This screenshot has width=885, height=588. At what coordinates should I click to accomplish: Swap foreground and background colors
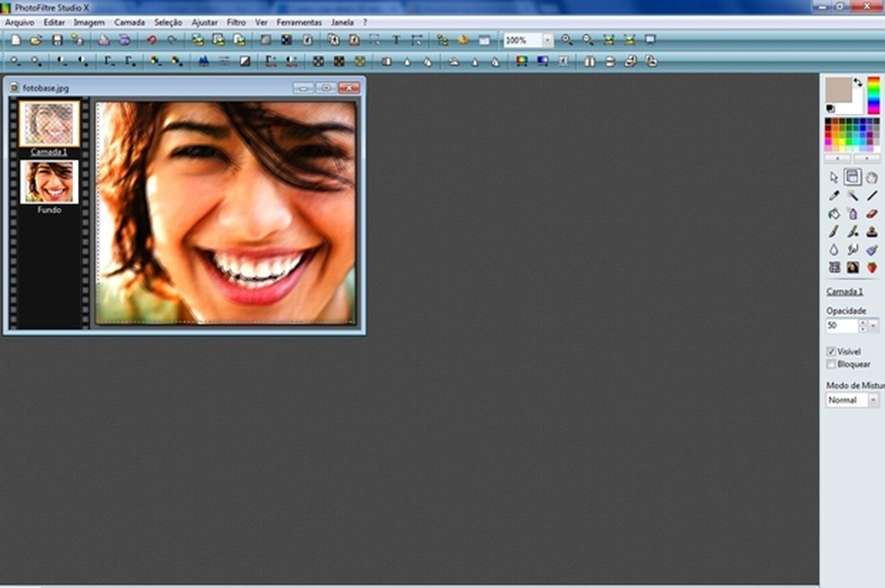(x=858, y=82)
